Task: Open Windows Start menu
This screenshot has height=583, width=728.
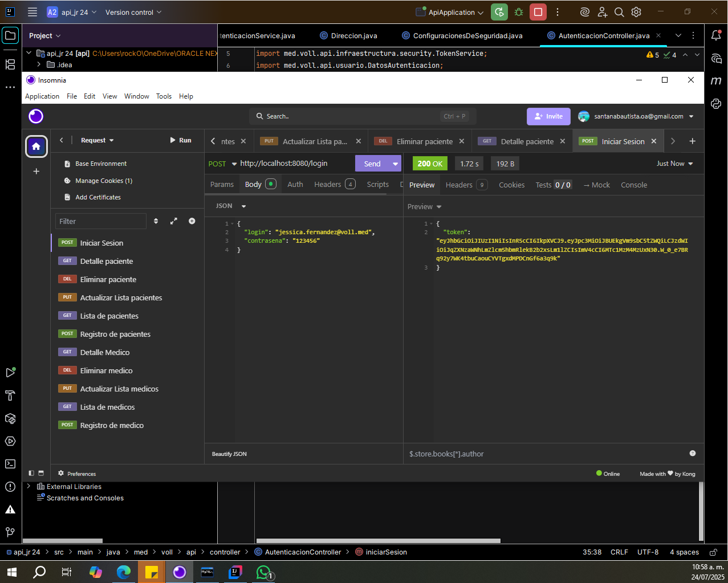Action: [x=11, y=572]
